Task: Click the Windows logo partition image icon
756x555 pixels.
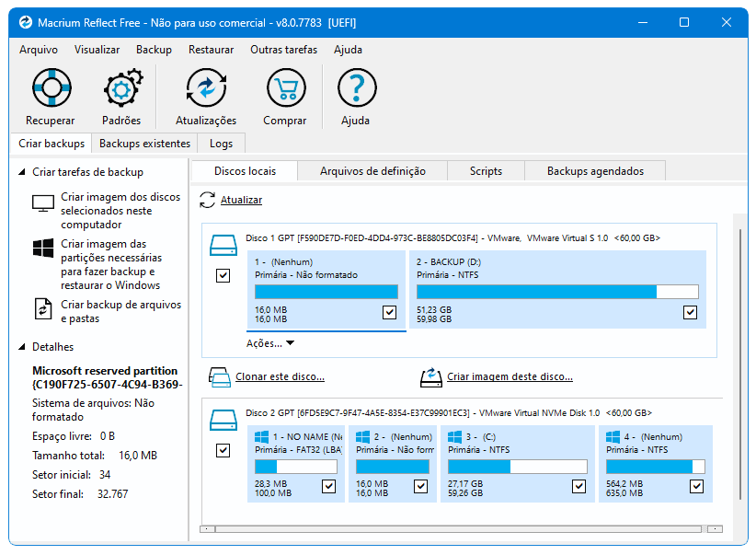Action: 42,249
